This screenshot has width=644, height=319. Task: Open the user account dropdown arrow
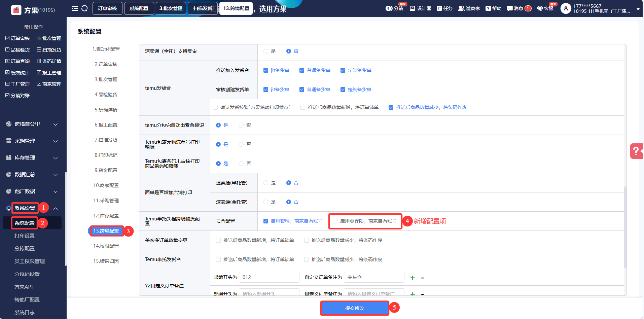click(638, 9)
